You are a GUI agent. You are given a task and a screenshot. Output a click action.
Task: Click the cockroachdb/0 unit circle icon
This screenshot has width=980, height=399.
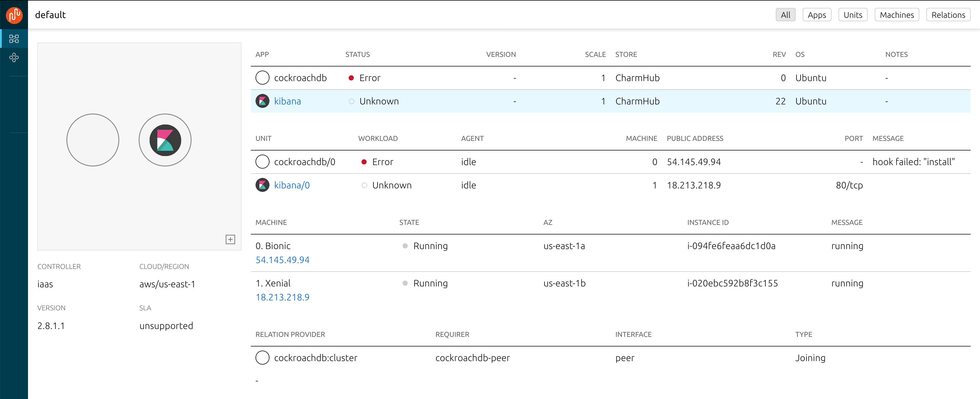point(262,161)
